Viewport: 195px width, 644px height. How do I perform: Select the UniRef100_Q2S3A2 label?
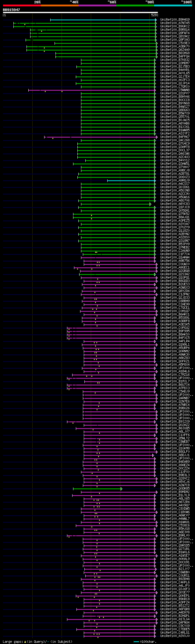175,274
